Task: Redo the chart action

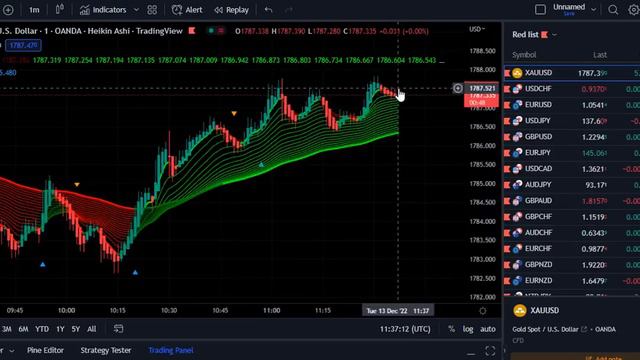Action: pos(289,10)
